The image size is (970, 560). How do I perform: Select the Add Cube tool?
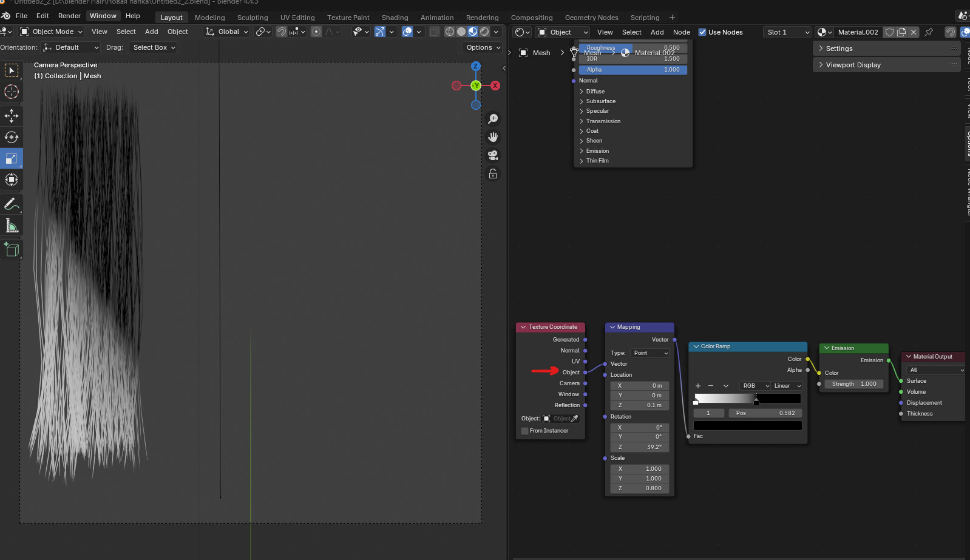click(x=12, y=249)
